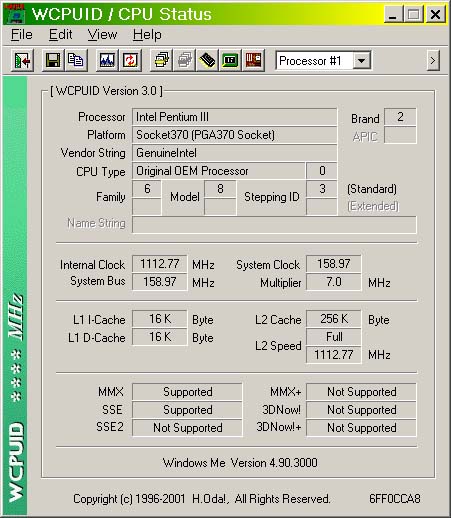The height and width of the screenshot is (518, 451).
Task: Click the empty Name String field
Action: (x=274, y=224)
